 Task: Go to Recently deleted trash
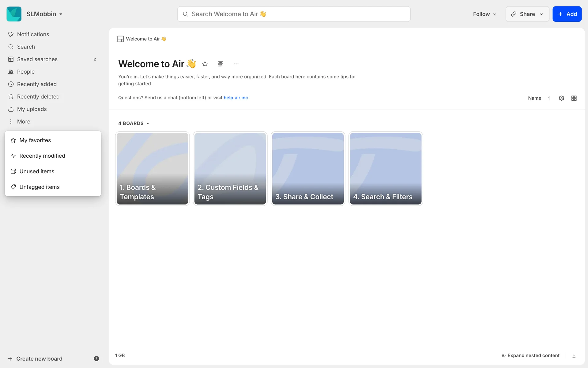[x=38, y=97]
